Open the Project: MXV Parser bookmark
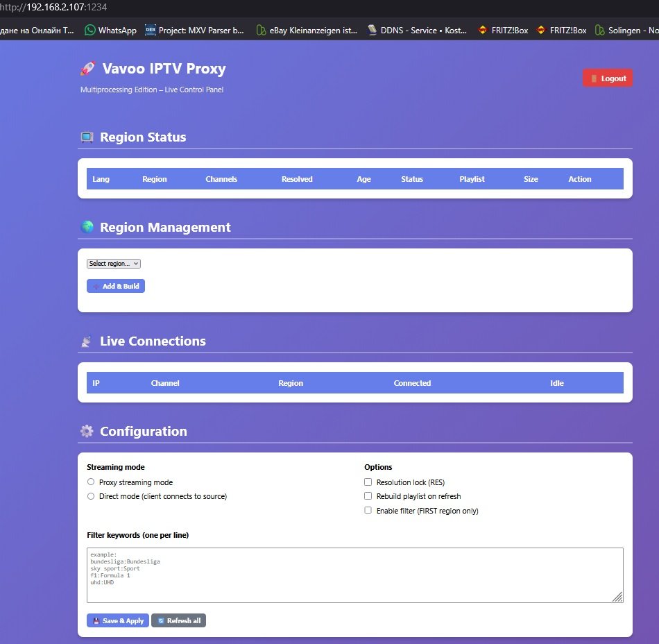The image size is (659, 644). 195,31
